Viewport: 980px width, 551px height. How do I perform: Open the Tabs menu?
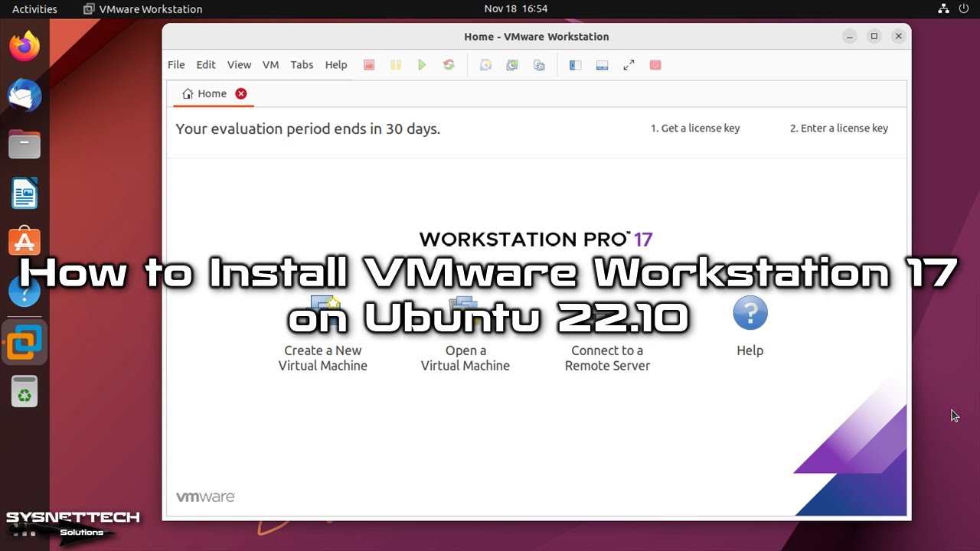(x=302, y=65)
